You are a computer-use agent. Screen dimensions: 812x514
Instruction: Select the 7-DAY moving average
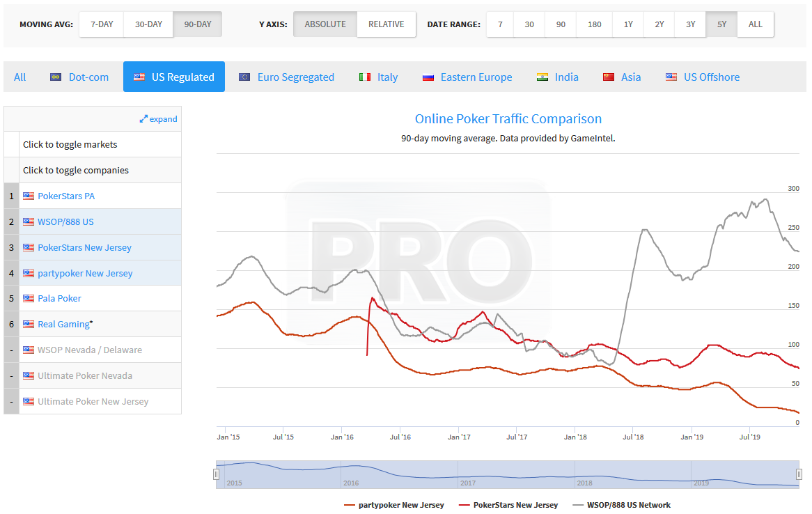point(102,24)
